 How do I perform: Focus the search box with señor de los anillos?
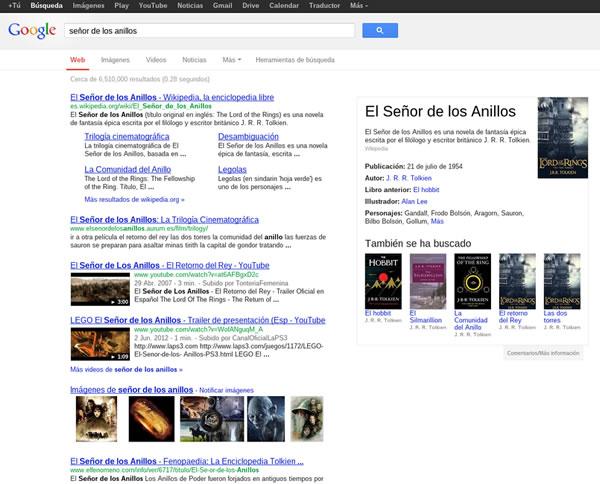click(x=208, y=30)
